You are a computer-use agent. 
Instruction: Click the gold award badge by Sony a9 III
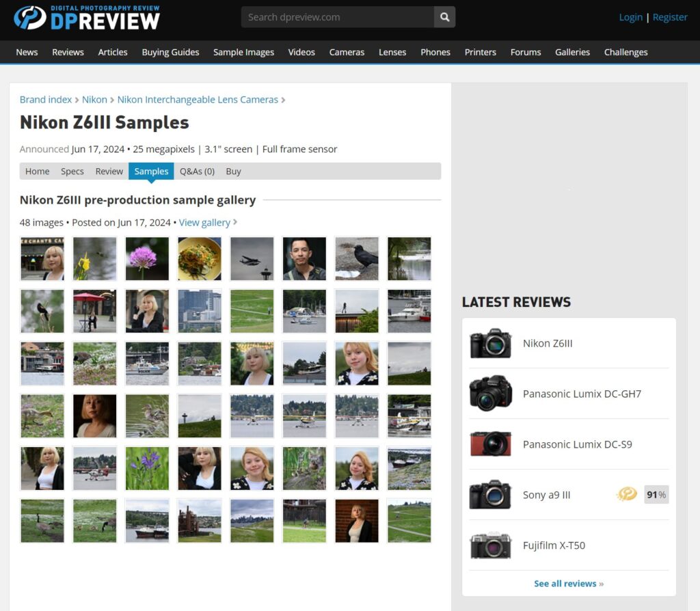click(x=627, y=494)
